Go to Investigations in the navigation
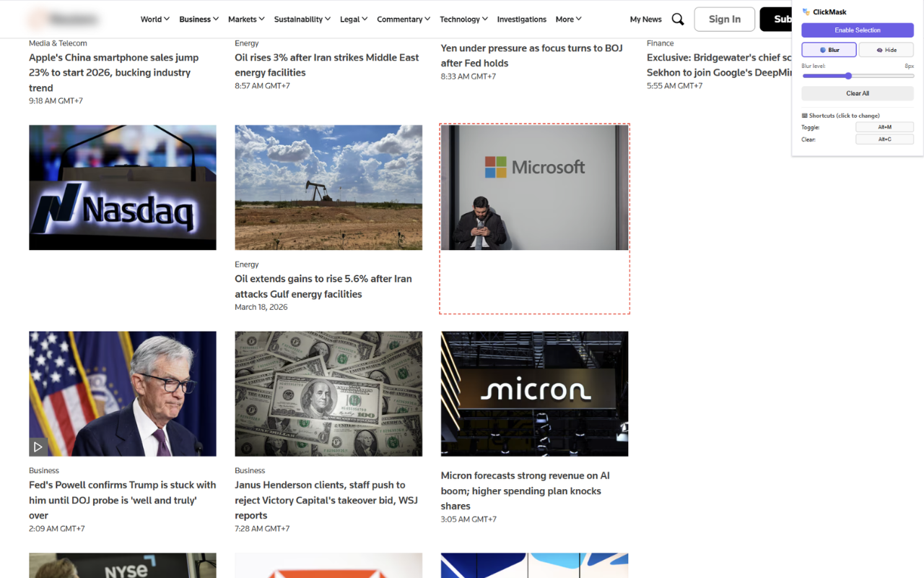The height and width of the screenshot is (578, 924). tap(521, 20)
